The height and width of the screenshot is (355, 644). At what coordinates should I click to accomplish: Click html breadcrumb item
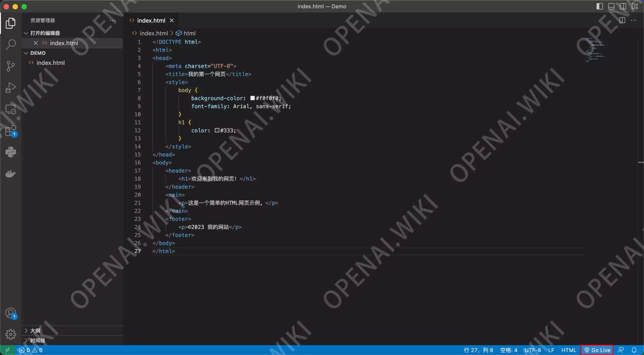pyautogui.click(x=189, y=33)
